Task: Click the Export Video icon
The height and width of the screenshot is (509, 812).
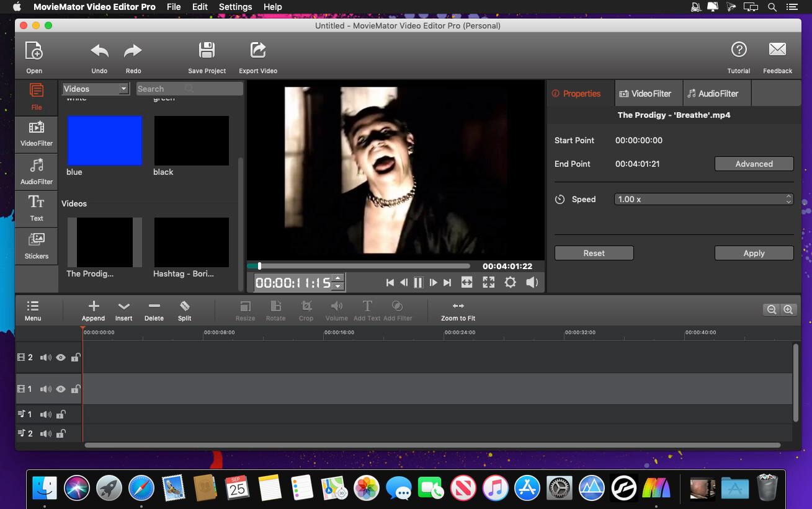Action: [x=257, y=51]
